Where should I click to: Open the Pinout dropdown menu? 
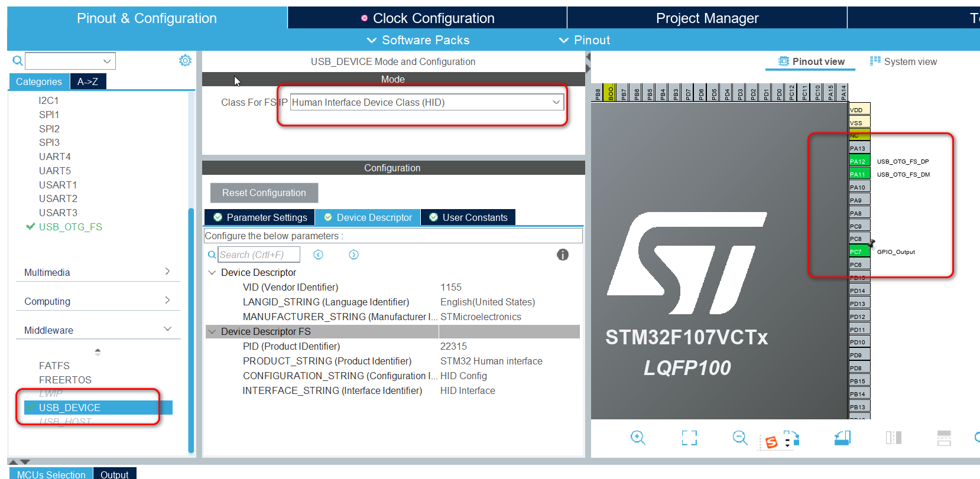tap(585, 40)
